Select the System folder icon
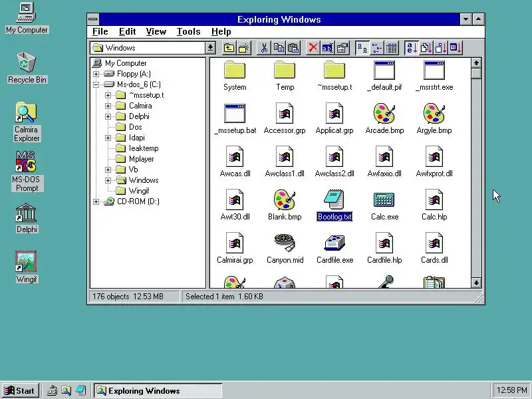The height and width of the screenshot is (399, 532). [235, 70]
